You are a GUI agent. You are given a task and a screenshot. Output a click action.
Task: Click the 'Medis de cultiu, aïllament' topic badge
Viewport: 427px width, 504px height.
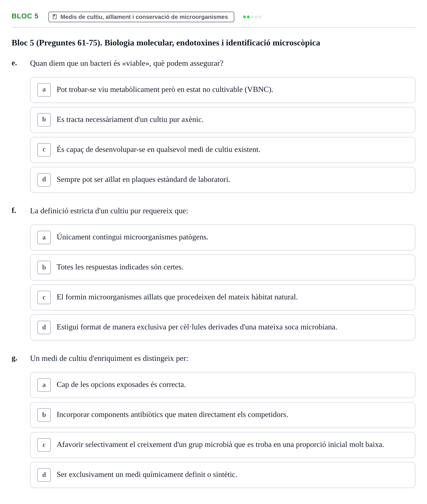[141, 17]
